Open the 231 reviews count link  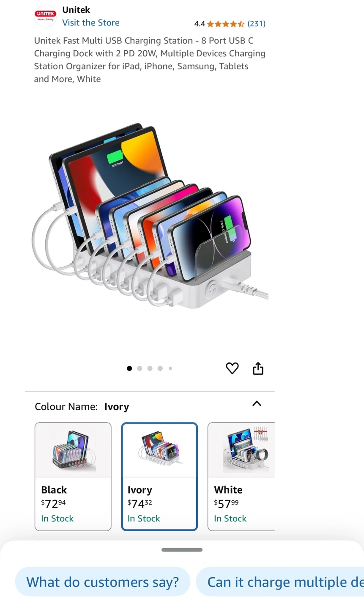[257, 24]
